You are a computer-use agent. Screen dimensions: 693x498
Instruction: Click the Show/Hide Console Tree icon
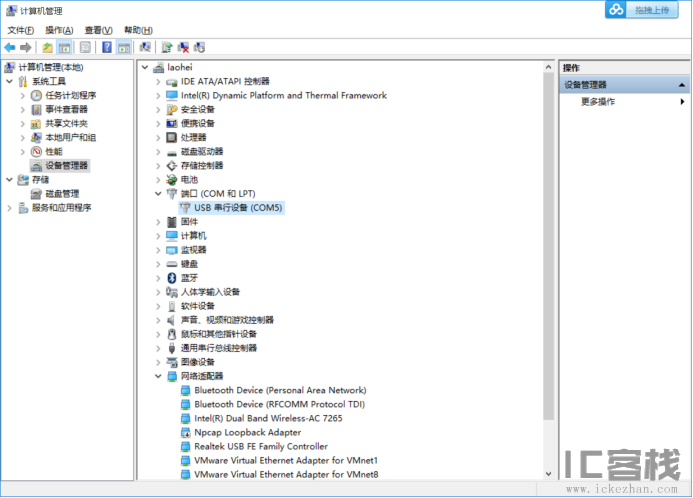coord(65,47)
